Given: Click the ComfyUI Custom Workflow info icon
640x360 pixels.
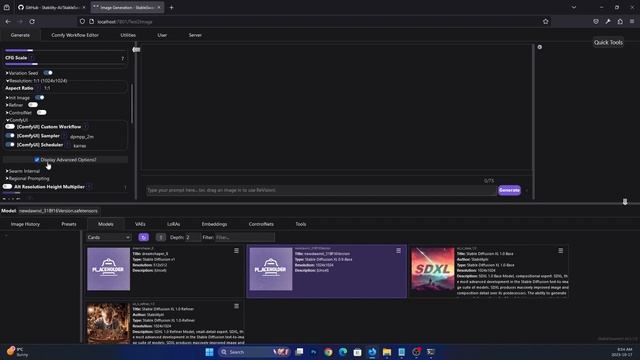Looking at the screenshot, I should click(86, 127).
